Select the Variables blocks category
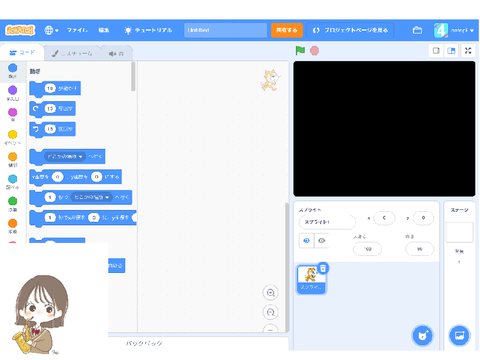This screenshot has height=360, width=480. click(13, 226)
